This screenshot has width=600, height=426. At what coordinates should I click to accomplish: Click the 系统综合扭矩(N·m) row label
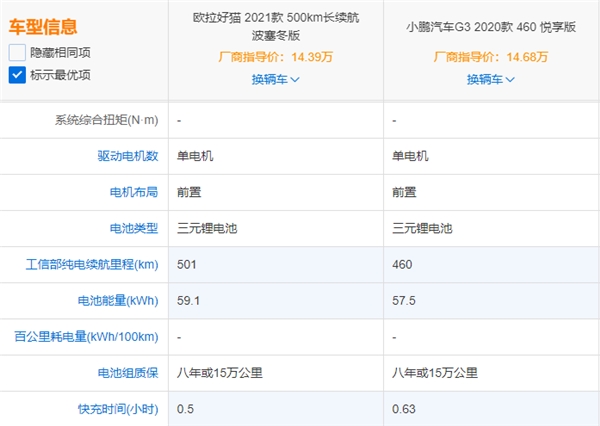click(x=106, y=120)
